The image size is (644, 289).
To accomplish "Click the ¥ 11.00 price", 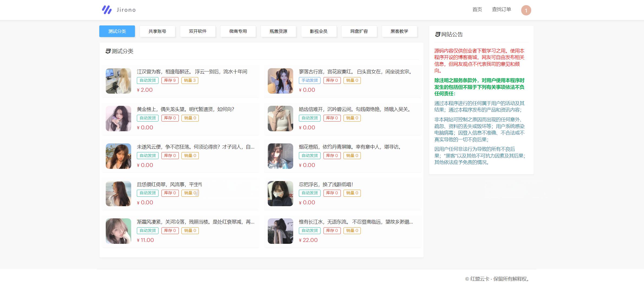I will [145, 240].
